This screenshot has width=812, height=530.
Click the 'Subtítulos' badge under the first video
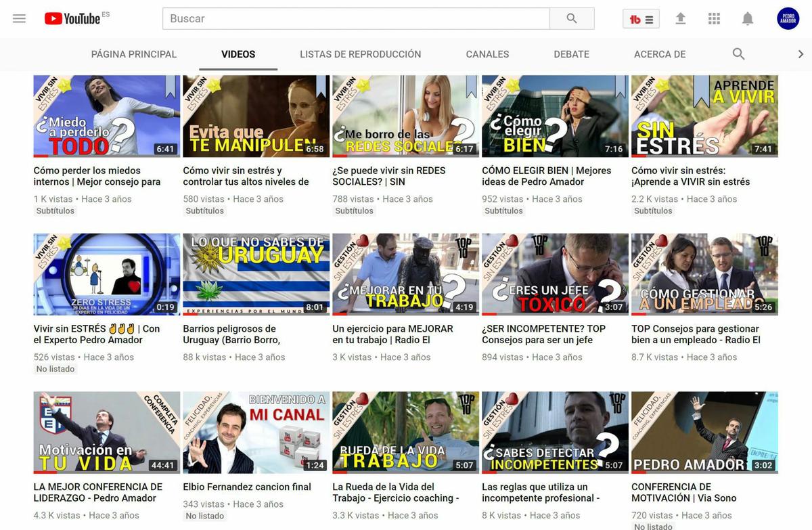click(x=55, y=211)
